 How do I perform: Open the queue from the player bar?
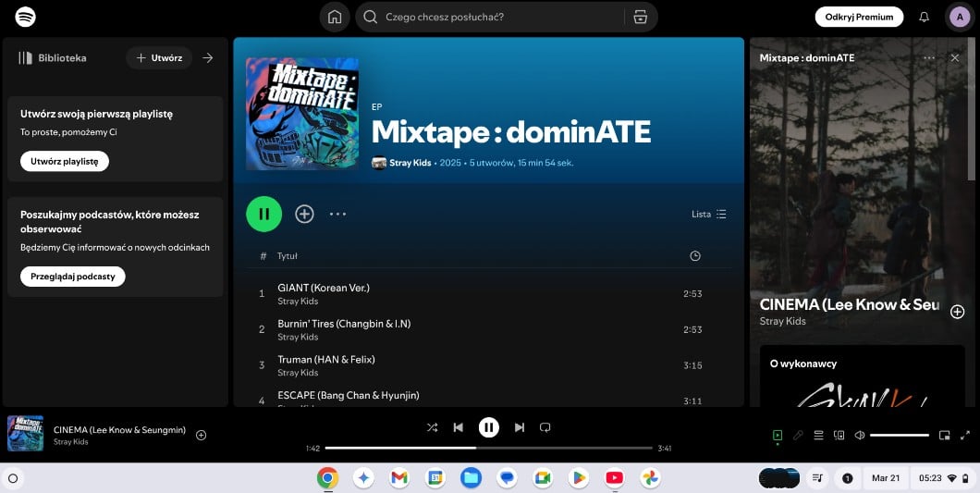(x=818, y=435)
